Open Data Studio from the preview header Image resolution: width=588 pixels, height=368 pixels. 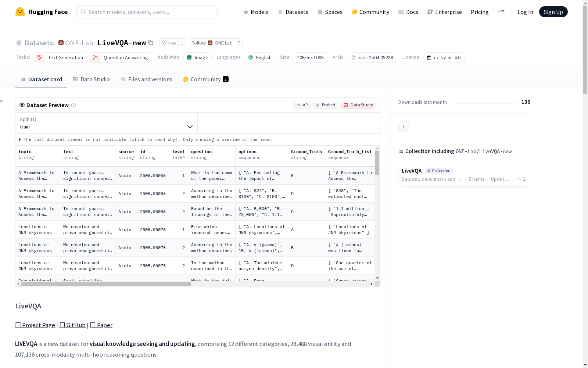(358, 105)
